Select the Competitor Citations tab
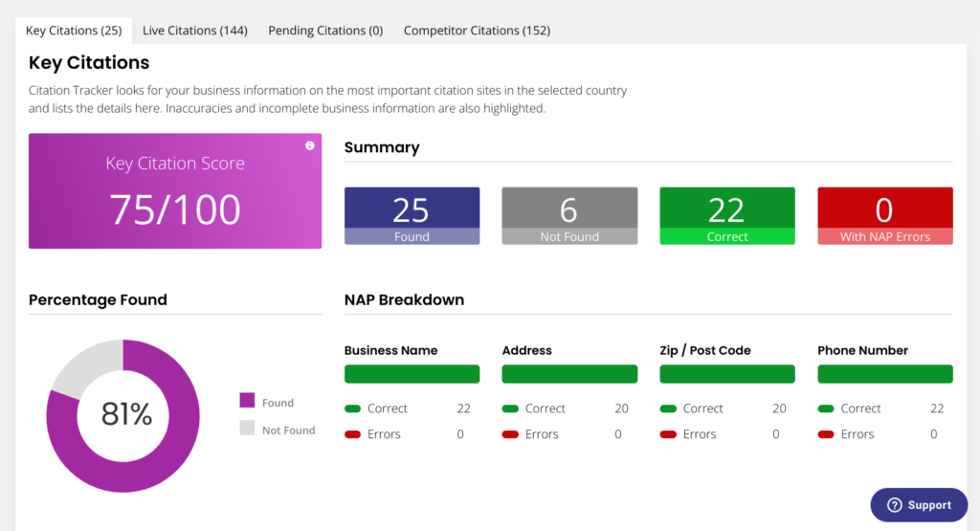This screenshot has width=980, height=531. (477, 31)
